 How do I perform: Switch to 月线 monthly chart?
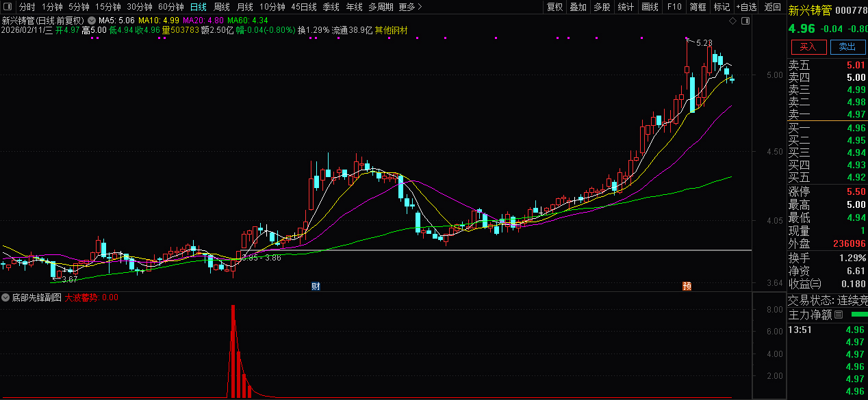click(244, 7)
